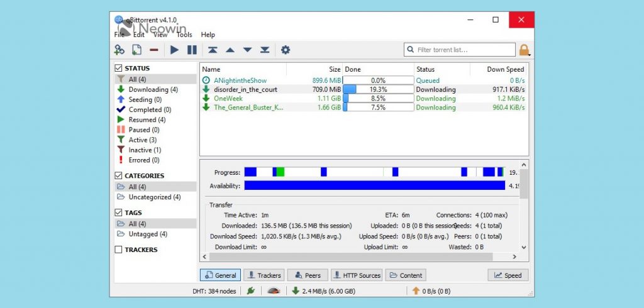Click the pieces Progress bar in details
This screenshot has width=644, height=308.
click(374, 172)
